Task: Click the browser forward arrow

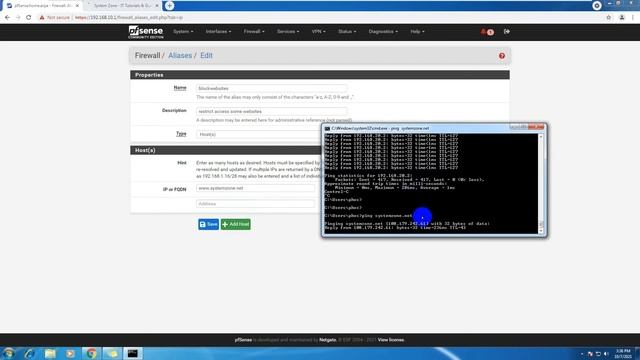Action: (x=18, y=18)
